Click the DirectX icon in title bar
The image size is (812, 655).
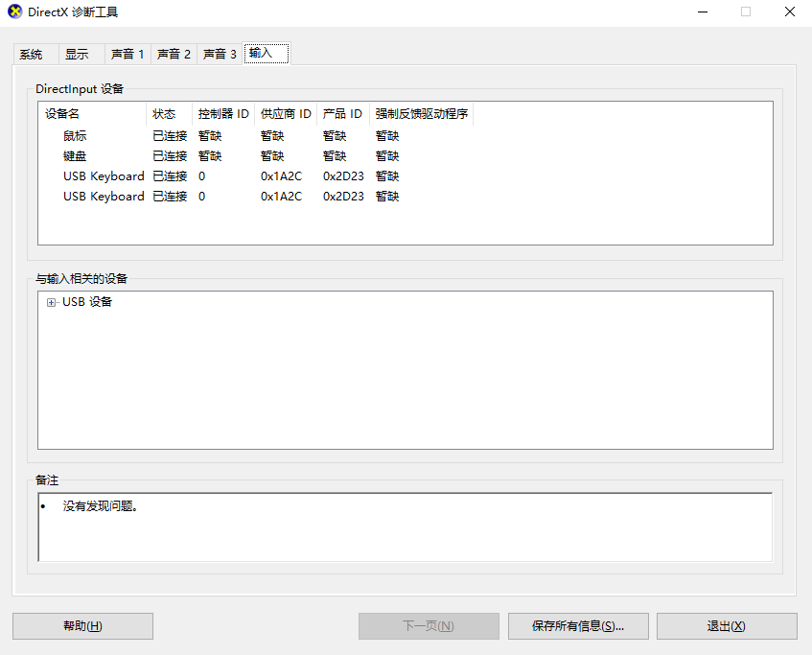[14, 12]
